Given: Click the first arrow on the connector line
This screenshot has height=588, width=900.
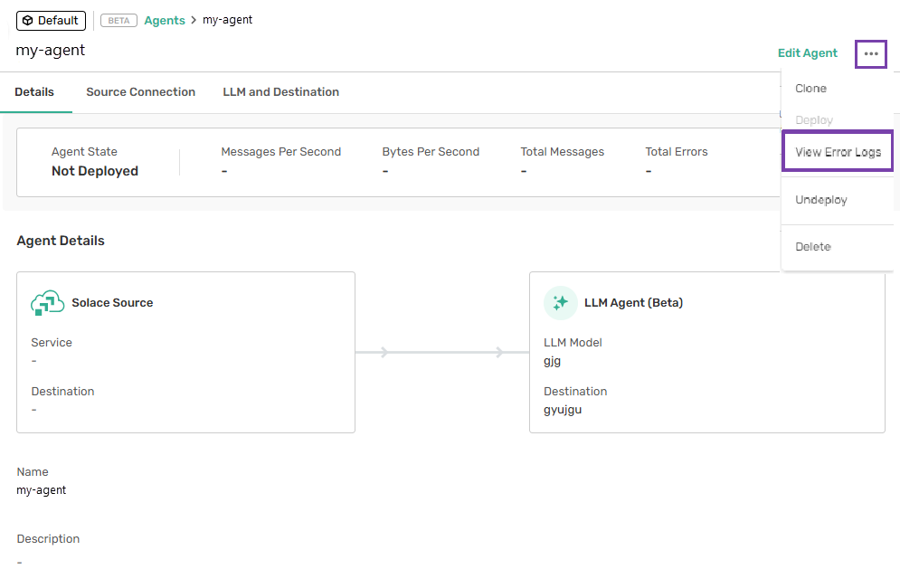Looking at the screenshot, I should click(384, 353).
